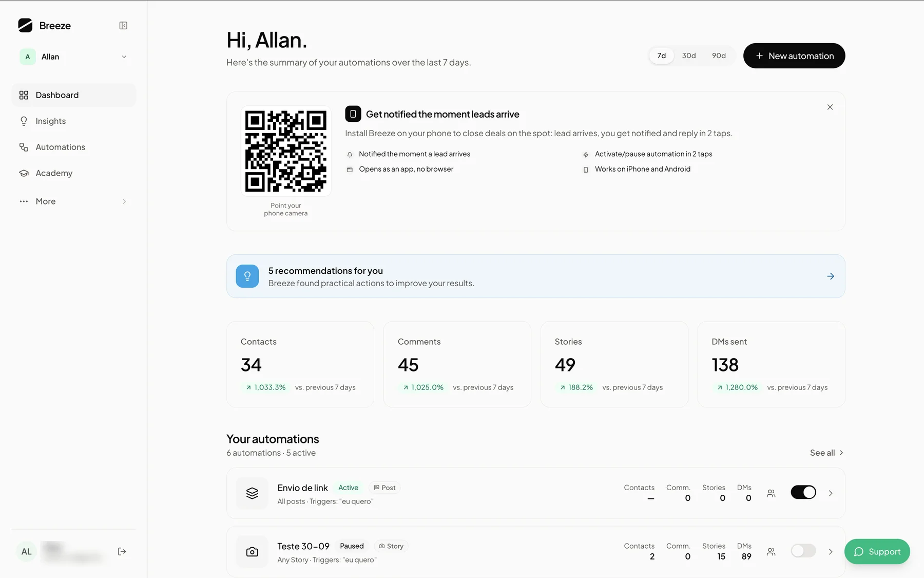Screen dimensions: 924x578
Task: Click See all automations link
Action: pos(826,453)
